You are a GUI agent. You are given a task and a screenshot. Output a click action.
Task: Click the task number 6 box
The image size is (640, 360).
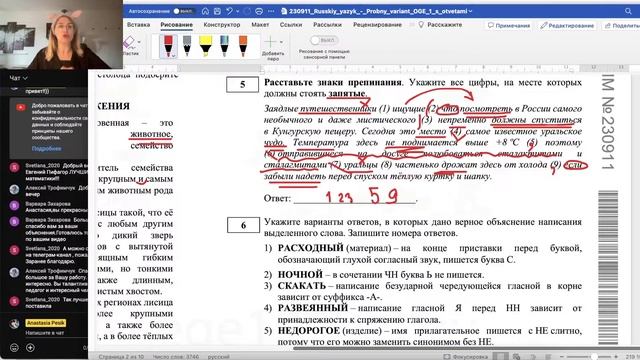click(x=243, y=225)
